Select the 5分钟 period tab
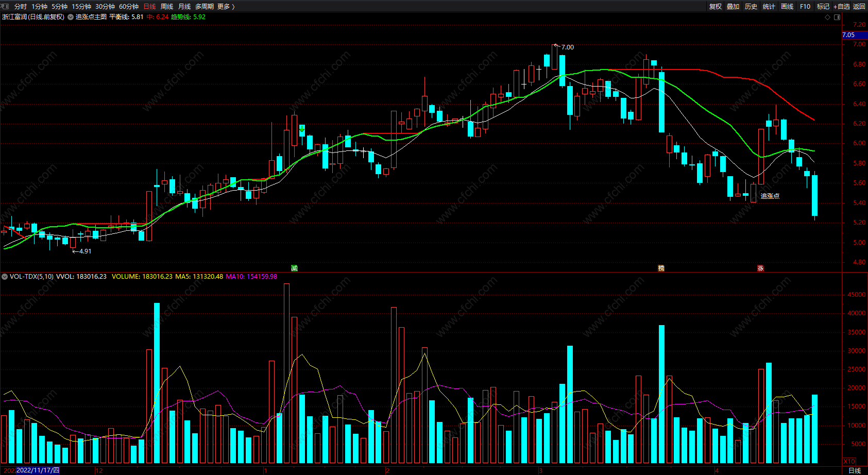This screenshot has height=475, width=868. [x=59, y=6]
